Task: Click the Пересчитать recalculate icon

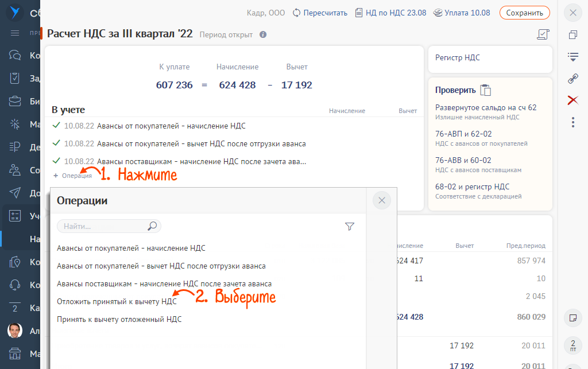Action: (297, 13)
